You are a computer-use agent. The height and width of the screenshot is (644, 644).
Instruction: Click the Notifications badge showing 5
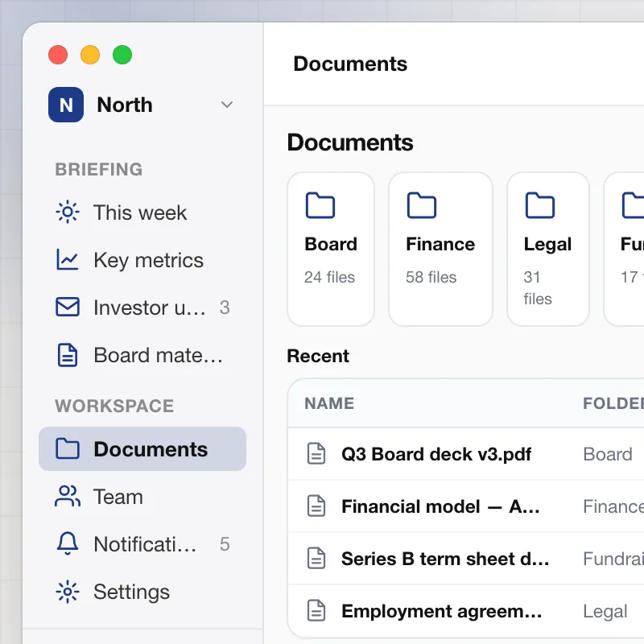click(225, 544)
